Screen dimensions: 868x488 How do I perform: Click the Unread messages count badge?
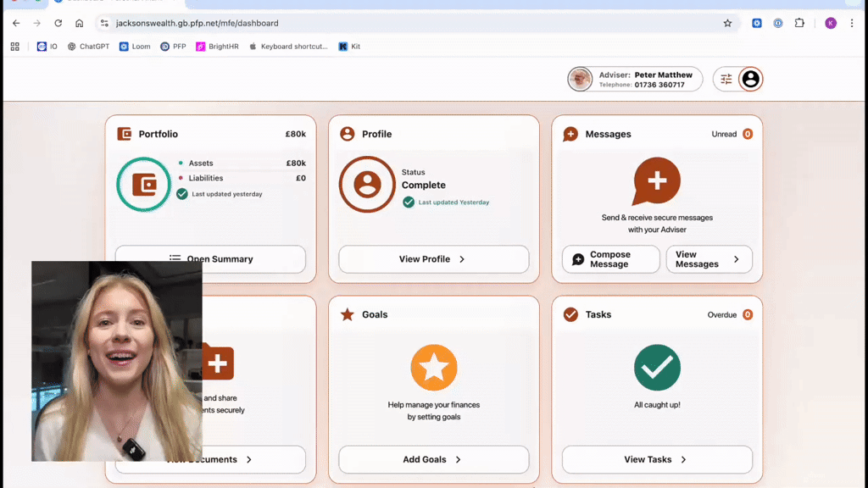(x=748, y=134)
